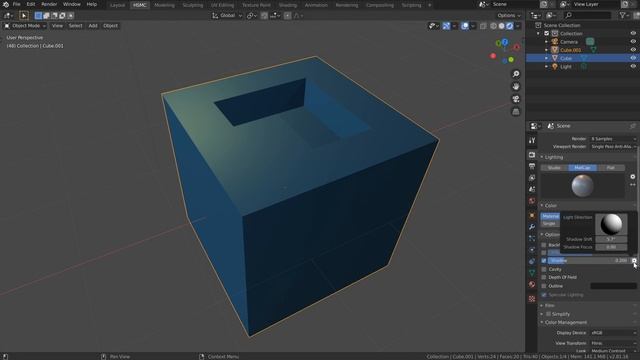Toggle X-ray view icon
The image size is (640, 360).
pos(483,26)
